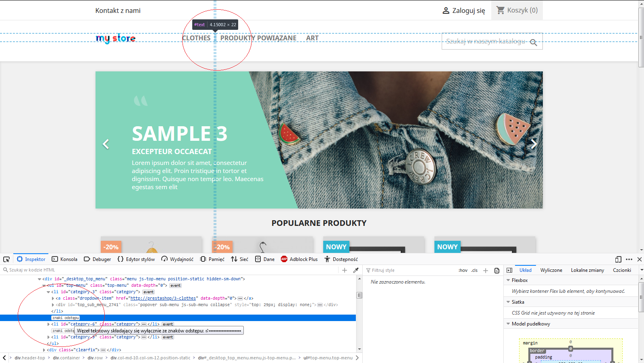Click the shopping cart icon
644x363 pixels.
pyautogui.click(x=501, y=10)
